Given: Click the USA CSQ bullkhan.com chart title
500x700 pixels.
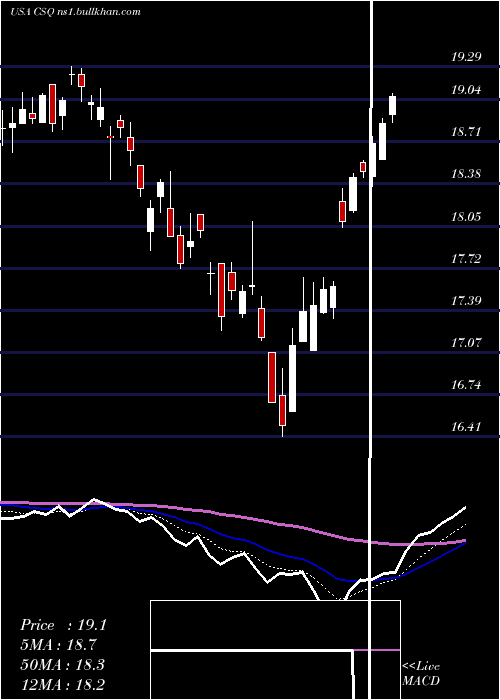Looking at the screenshot, I should point(75,12).
